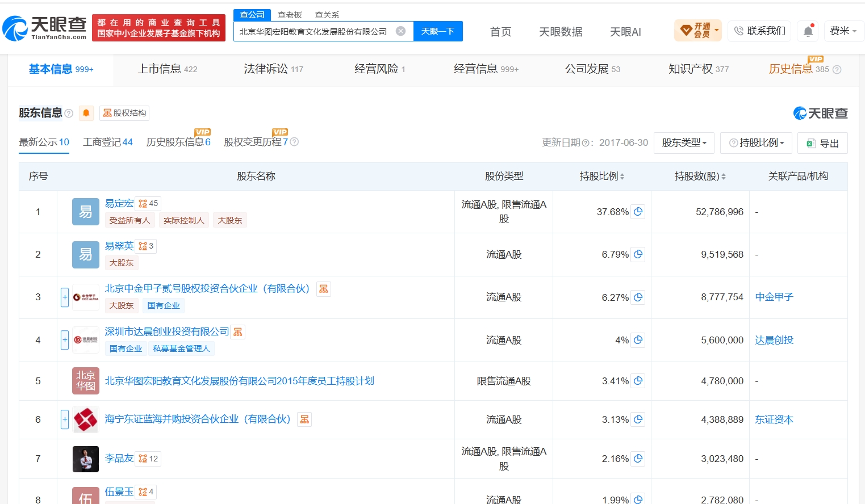Open equity structure icon beside 北京中金甲子贰号
This screenshot has height=504, width=865.
[x=324, y=289]
